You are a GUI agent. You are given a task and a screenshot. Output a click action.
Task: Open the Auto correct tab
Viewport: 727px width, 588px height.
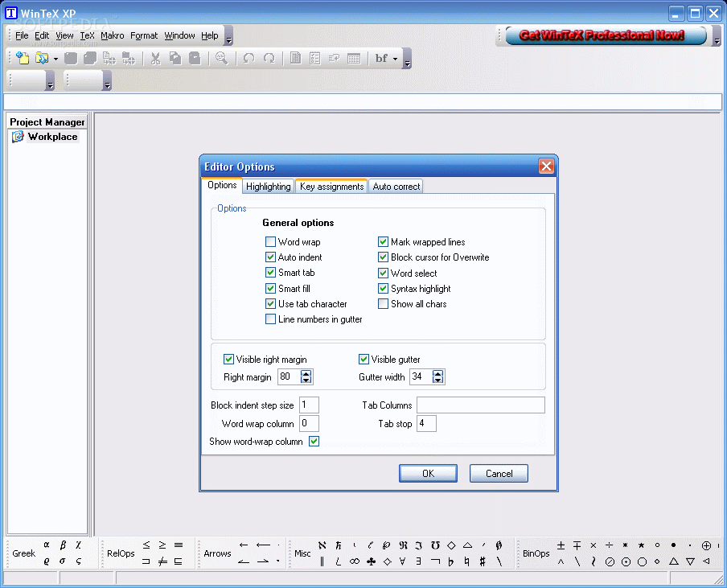coord(396,187)
